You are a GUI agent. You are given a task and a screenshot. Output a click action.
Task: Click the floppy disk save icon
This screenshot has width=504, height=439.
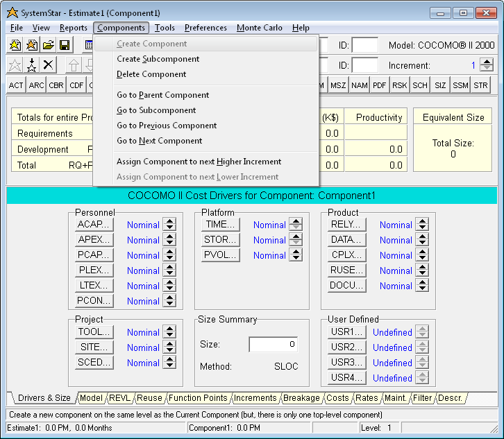click(x=65, y=45)
